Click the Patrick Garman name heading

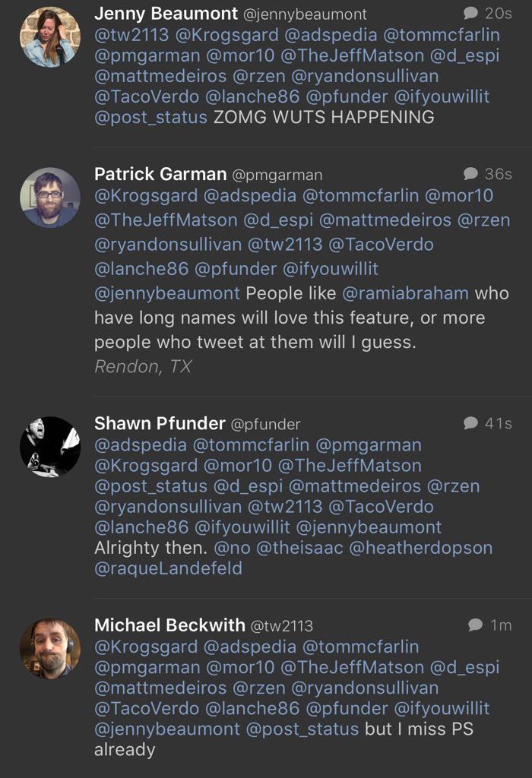160,174
